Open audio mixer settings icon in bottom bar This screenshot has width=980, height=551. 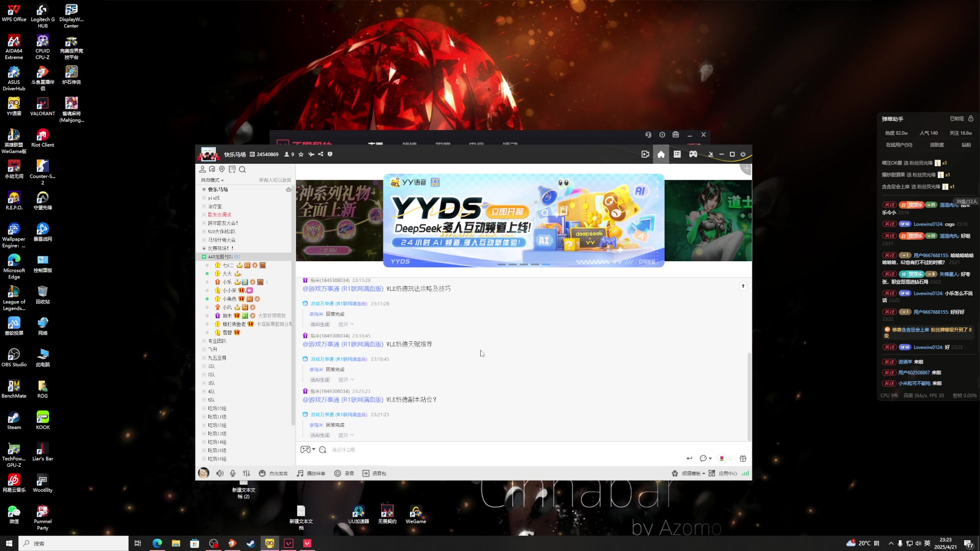point(247,473)
